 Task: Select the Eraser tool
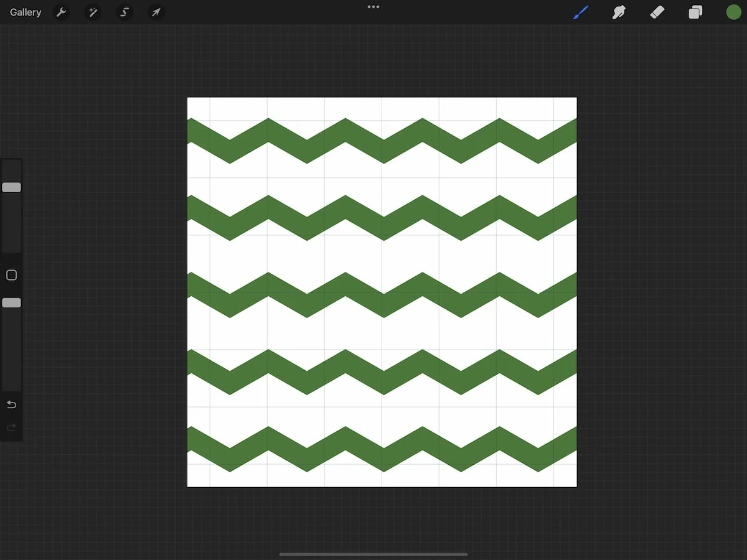click(657, 12)
